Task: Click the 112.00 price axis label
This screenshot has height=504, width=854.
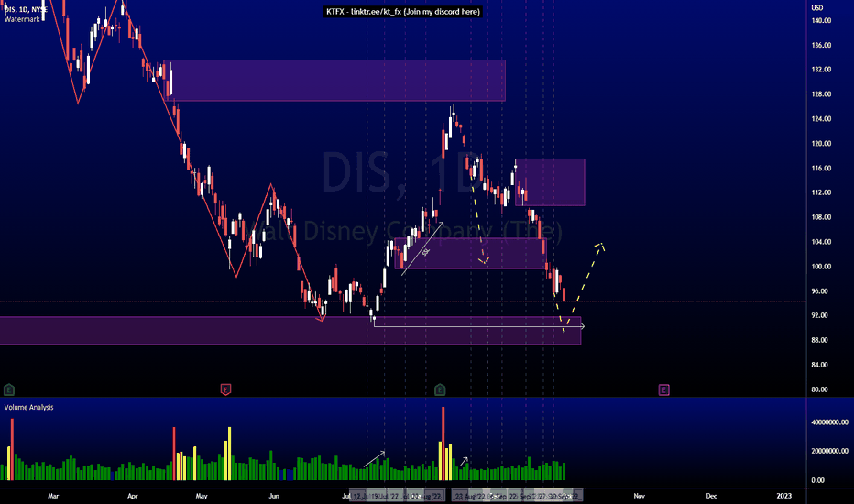Action: click(821, 192)
